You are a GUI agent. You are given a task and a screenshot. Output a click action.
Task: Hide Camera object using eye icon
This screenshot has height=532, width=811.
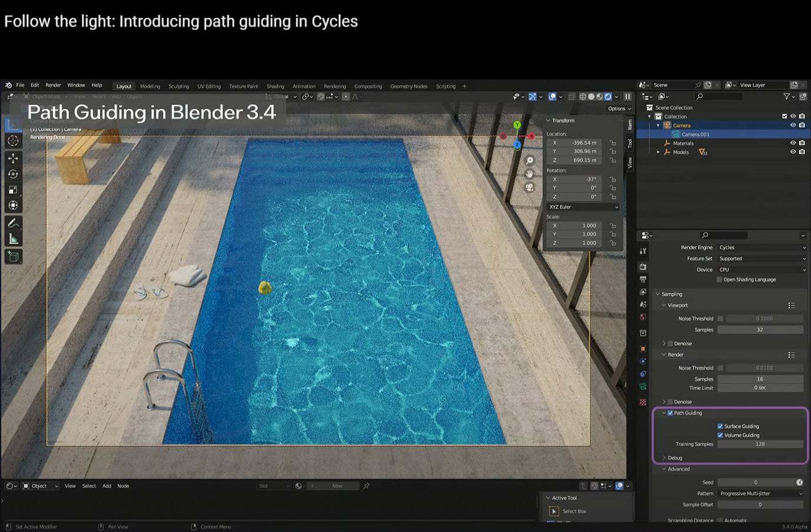(793, 125)
